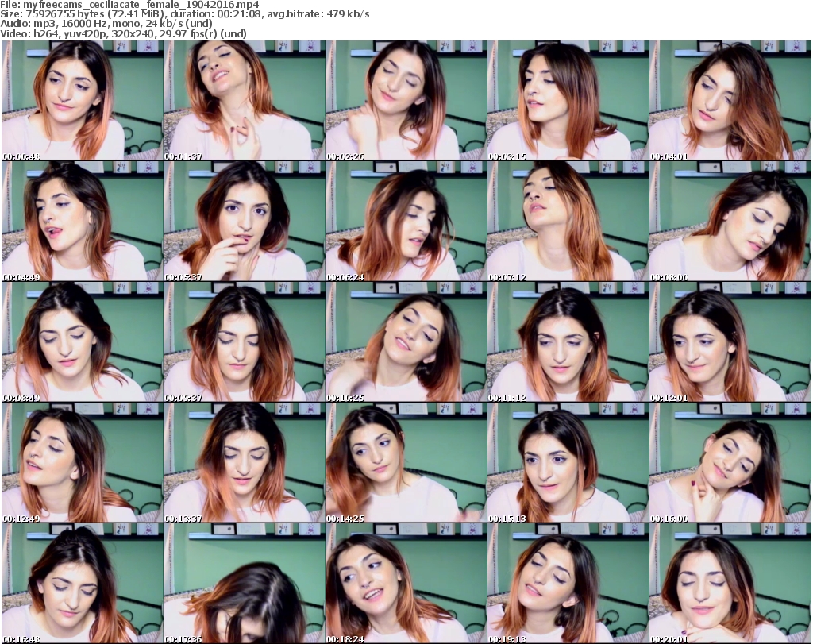Click the Video h264 info line

click(x=125, y=33)
